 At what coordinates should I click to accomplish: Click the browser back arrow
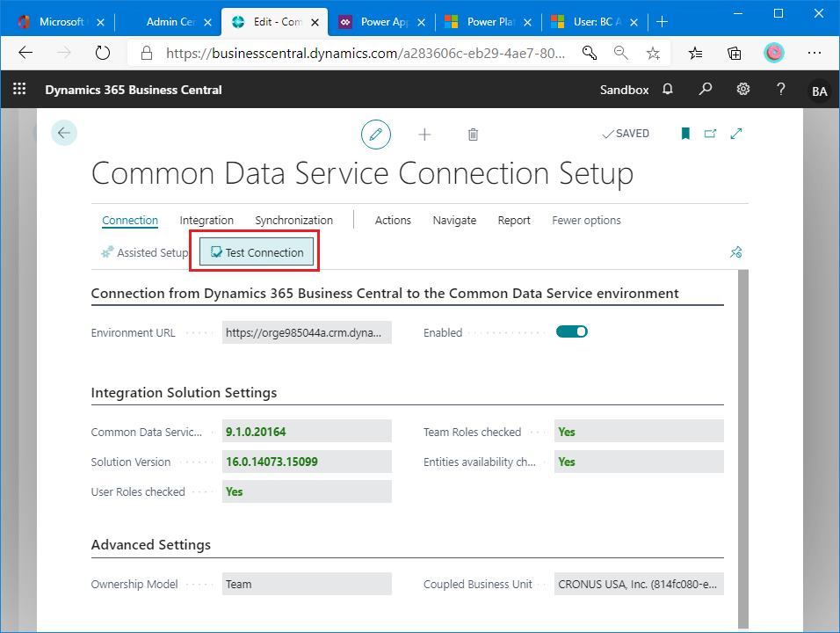25,53
